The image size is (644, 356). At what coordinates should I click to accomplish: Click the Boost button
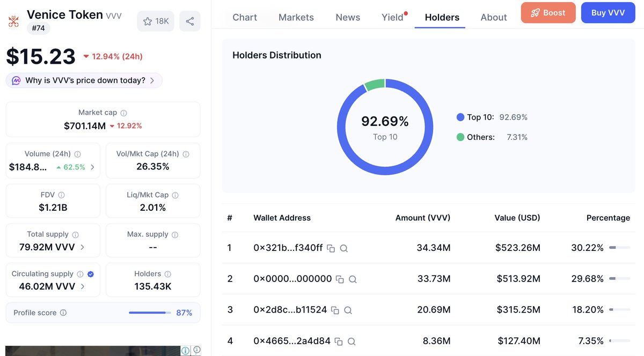click(548, 12)
